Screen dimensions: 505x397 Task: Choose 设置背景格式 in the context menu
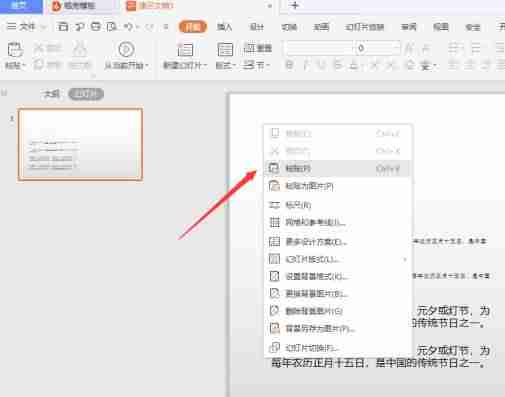coord(337,276)
